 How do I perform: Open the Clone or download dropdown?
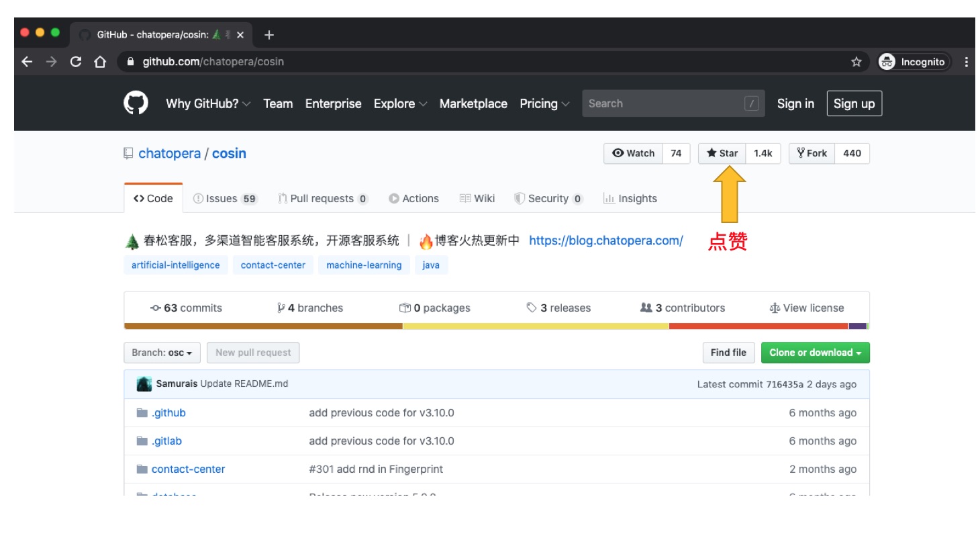(816, 353)
